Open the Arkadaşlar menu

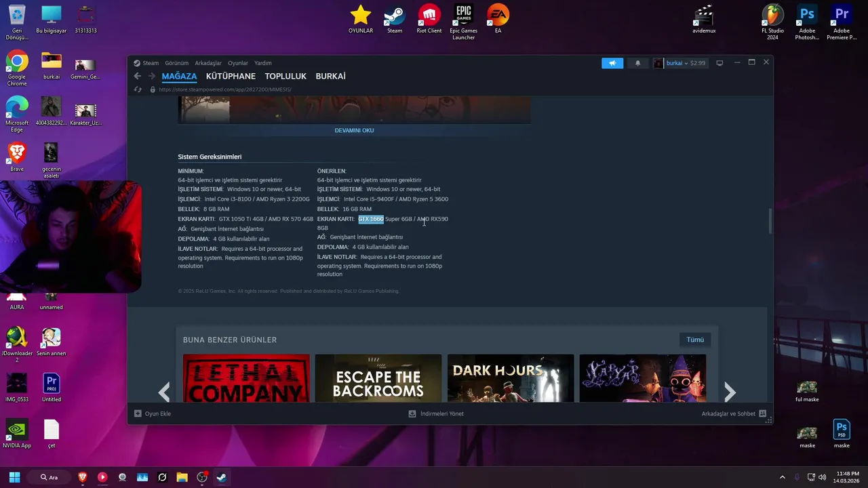click(x=208, y=63)
